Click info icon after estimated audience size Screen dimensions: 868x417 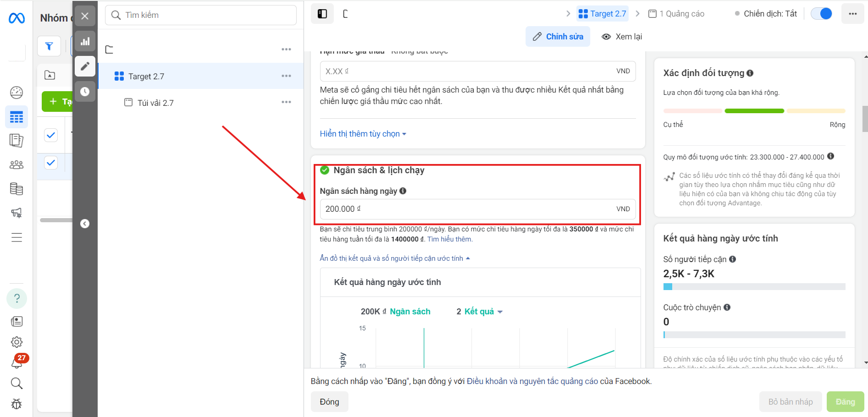pos(830,156)
